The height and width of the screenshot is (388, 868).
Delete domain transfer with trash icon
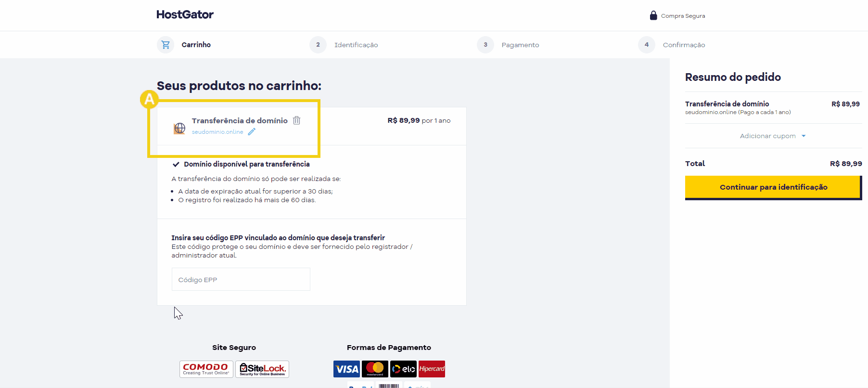pos(297,120)
